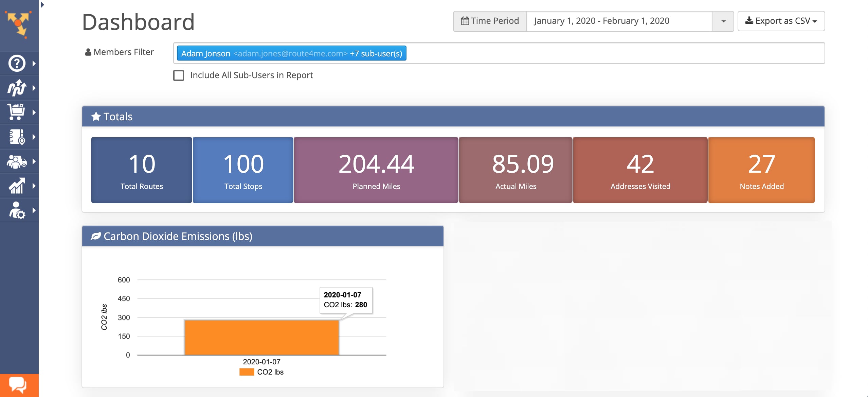Image resolution: width=868 pixels, height=397 pixels.
Task: Open the help question mark icon
Action: coord(17,63)
